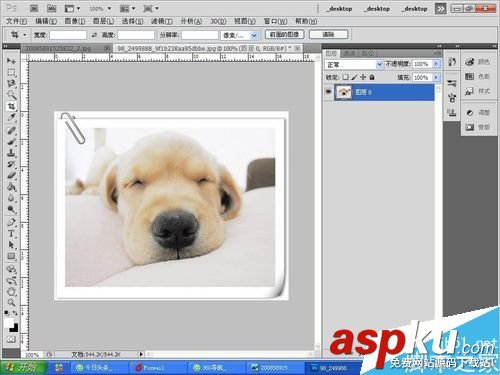Toggle Quick Mask mode
This screenshot has width=500, height=375.
11,339
